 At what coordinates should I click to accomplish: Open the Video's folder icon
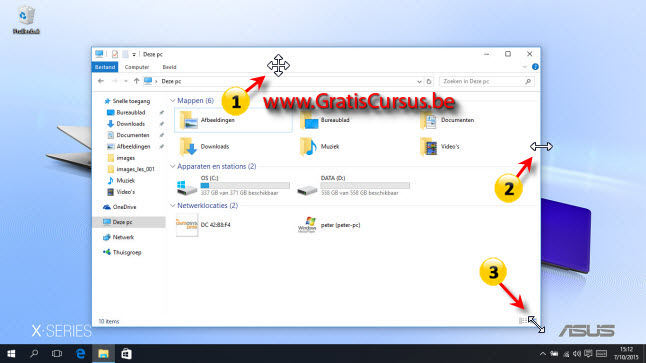coord(429,147)
